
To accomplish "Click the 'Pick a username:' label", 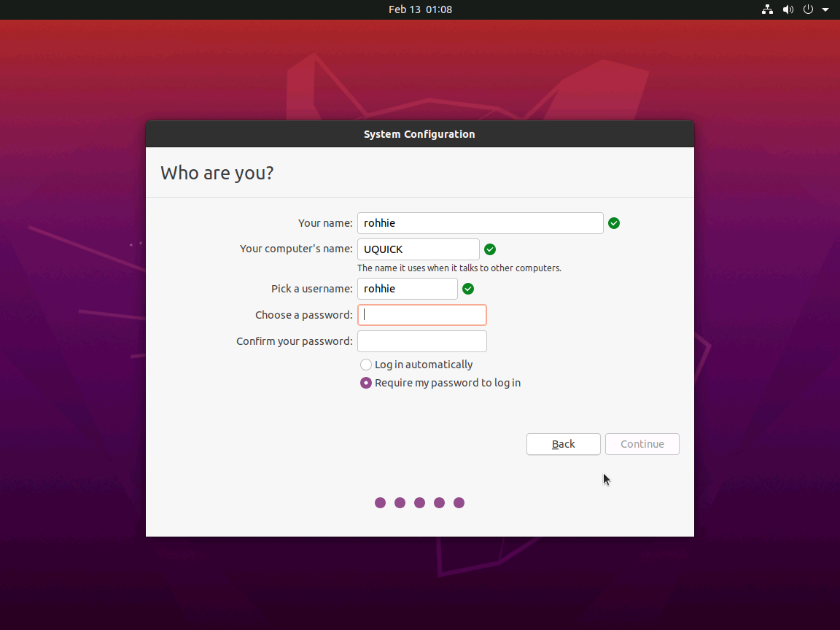I will pyautogui.click(x=312, y=289).
